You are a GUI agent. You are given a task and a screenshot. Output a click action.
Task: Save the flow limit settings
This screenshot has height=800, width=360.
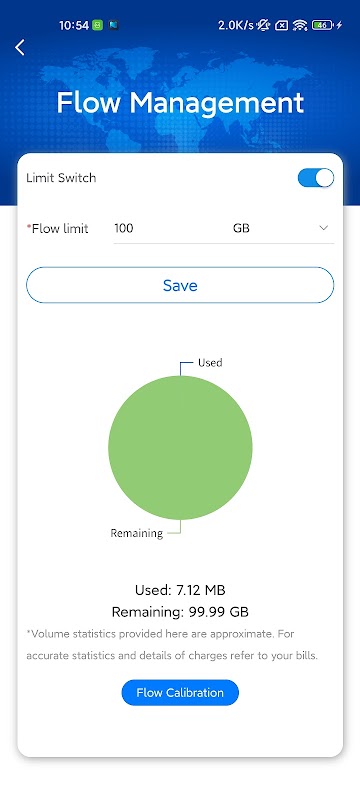tap(180, 285)
